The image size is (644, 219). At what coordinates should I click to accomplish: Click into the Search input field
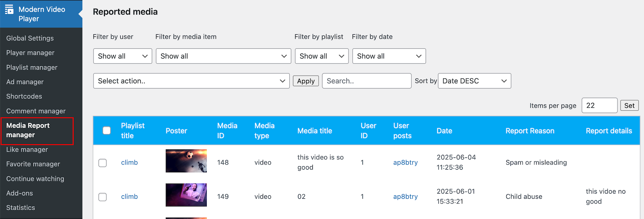click(367, 81)
